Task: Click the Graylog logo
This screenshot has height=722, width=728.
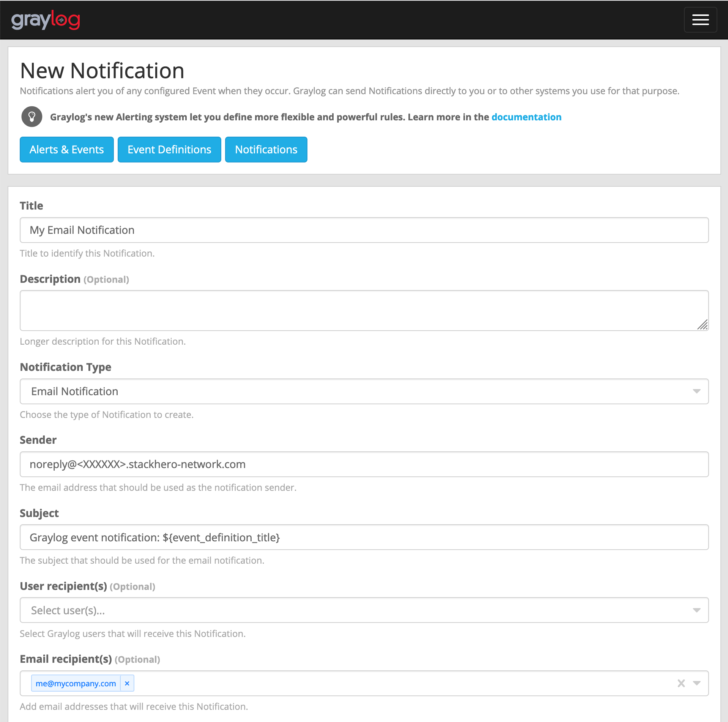Action: 46,19
